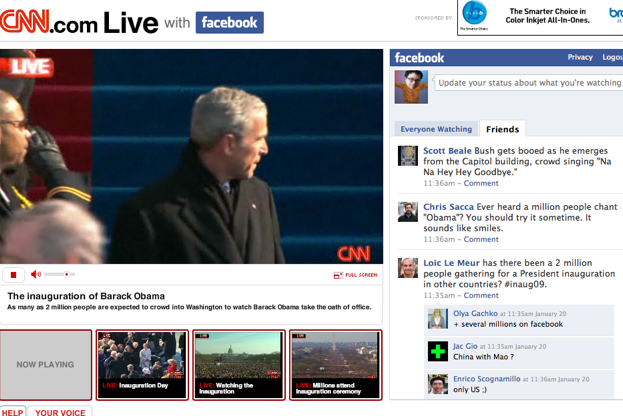Click the video title 'The inauguration of Barack Obama'
The image size is (623, 416).
coord(86,296)
